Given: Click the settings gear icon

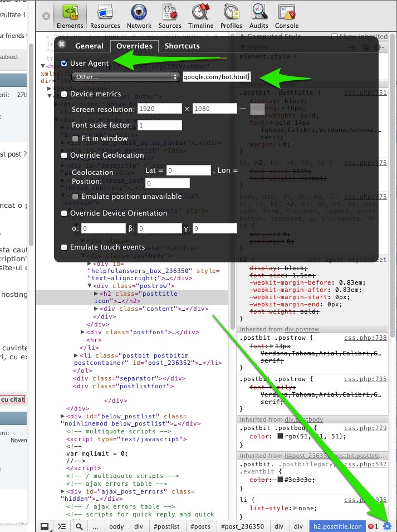Looking at the screenshot, I should pos(388,526).
